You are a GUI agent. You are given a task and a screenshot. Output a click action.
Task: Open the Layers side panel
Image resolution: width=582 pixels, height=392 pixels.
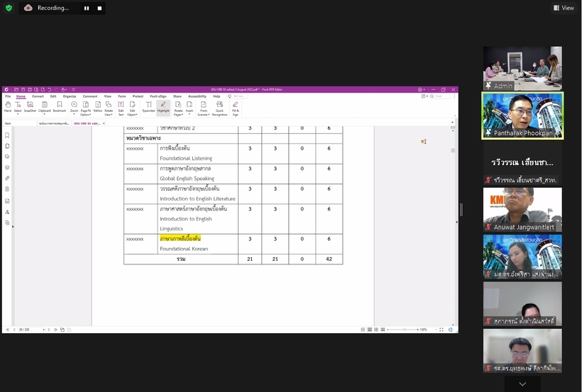click(x=7, y=167)
